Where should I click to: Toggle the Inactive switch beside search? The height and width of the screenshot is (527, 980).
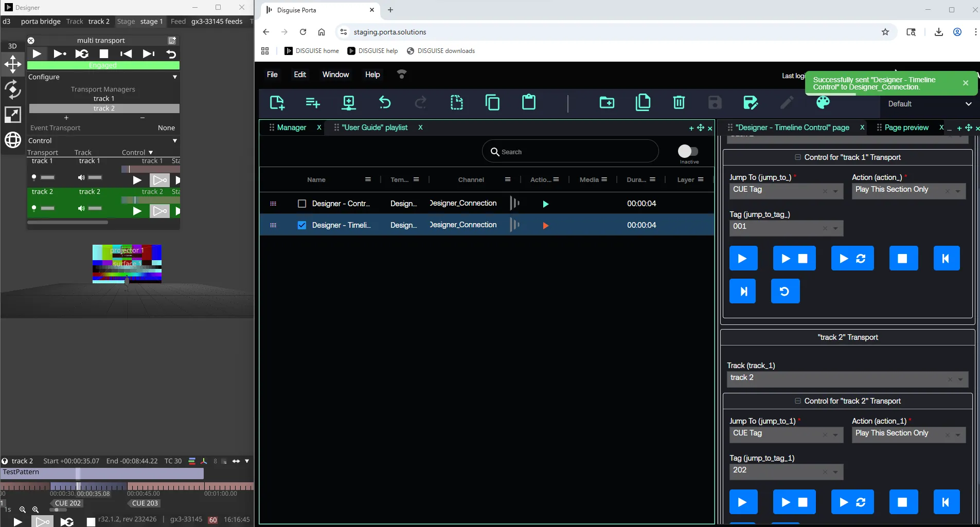click(688, 151)
